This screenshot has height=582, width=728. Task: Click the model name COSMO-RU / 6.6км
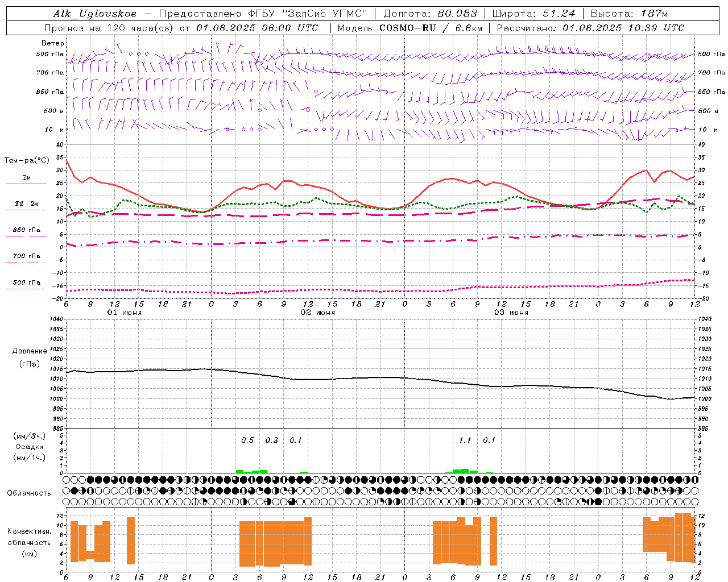tap(431, 28)
